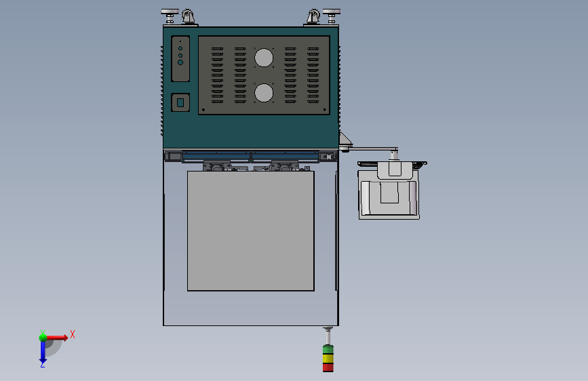Select the upper round fan opening on the vent panel
The width and height of the screenshot is (588, 381).
[x=264, y=58]
